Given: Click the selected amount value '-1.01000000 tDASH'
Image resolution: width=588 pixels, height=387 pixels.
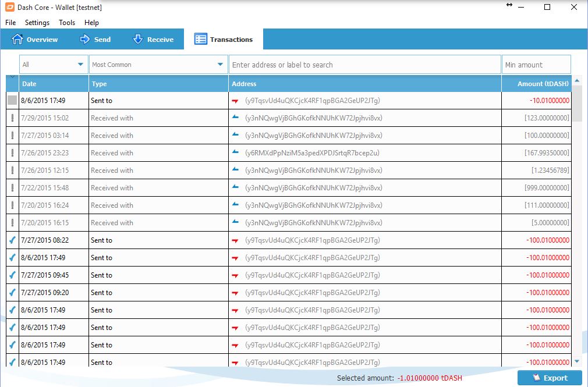Looking at the screenshot, I should point(430,378).
